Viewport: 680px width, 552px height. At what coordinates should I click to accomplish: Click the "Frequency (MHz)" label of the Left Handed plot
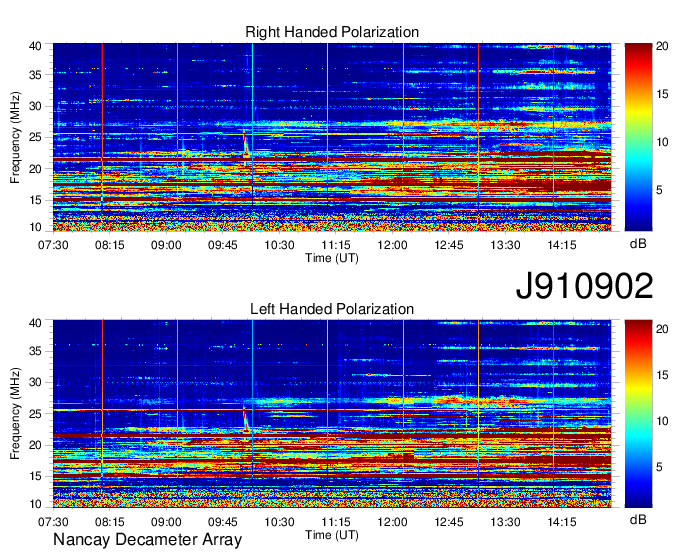(15, 414)
